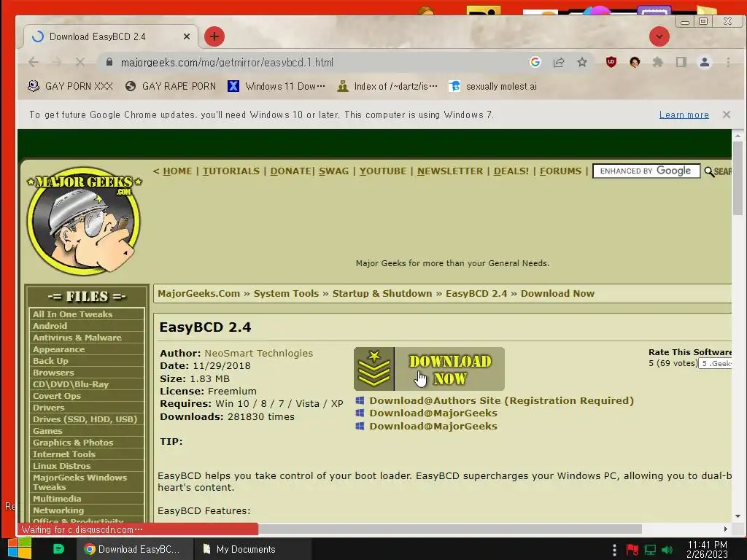This screenshot has height=560, width=747.
Task: Click the Major Geeks logo
Action: pos(85,221)
